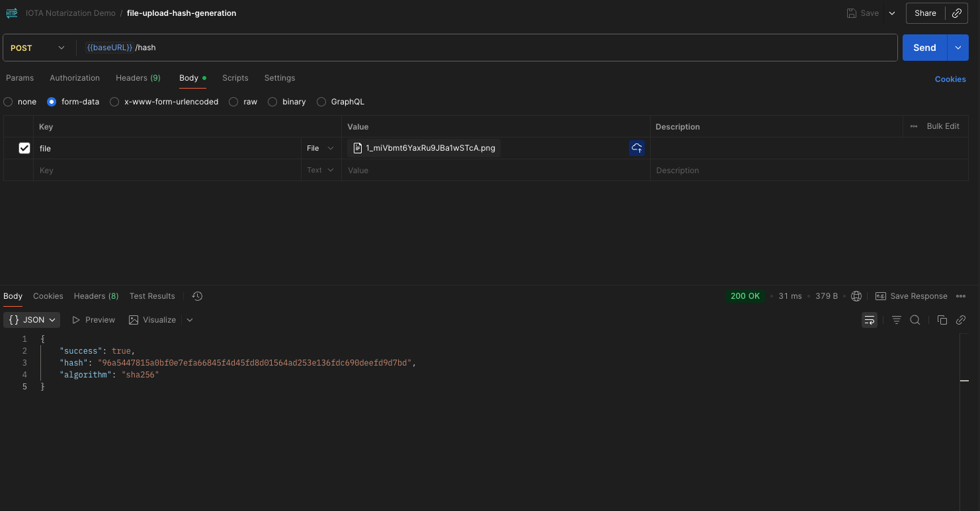The width and height of the screenshot is (980, 511).
Task: Click the IOTA logo in the breadcrumb
Action: [x=11, y=13]
